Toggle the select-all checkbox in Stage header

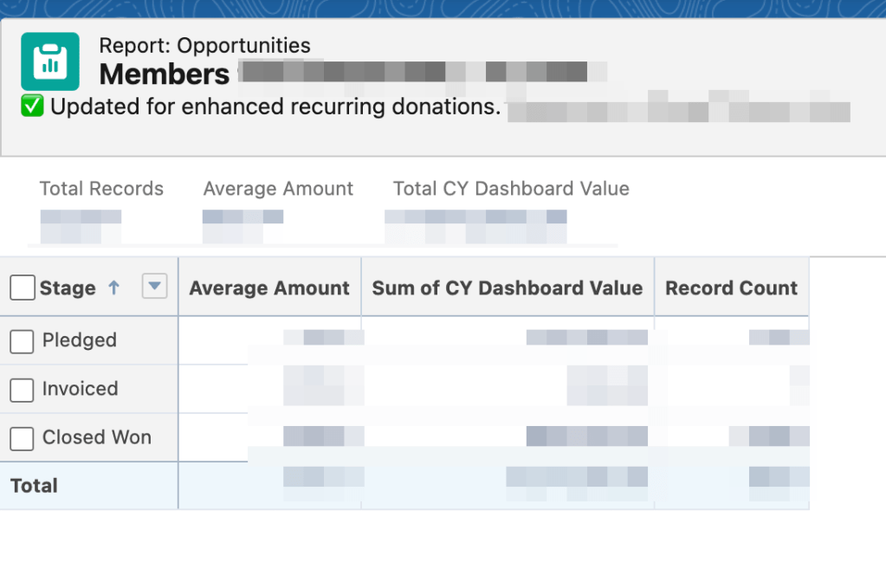[x=23, y=288]
